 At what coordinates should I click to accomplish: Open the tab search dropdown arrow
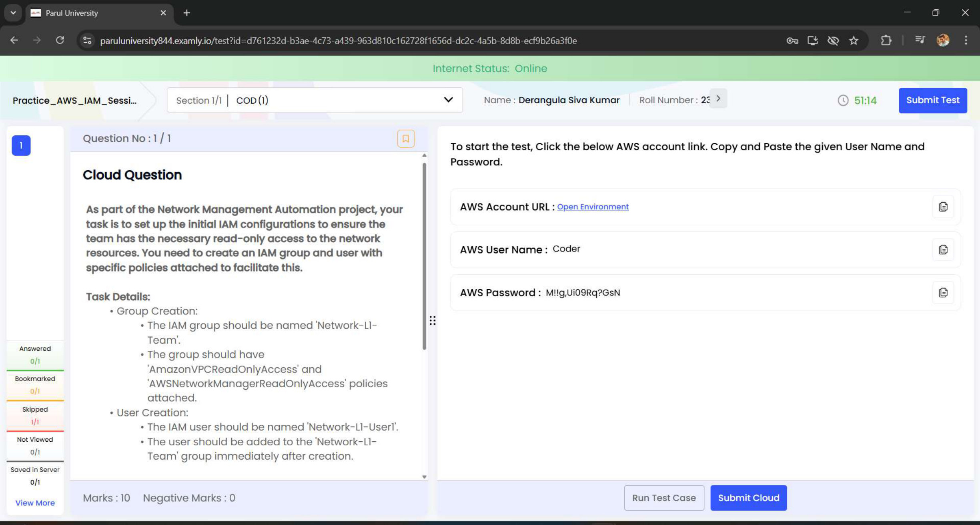point(13,13)
